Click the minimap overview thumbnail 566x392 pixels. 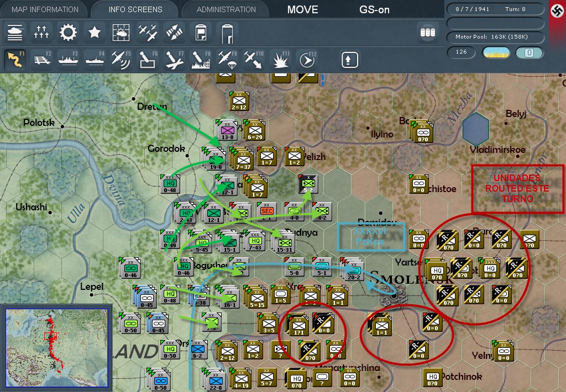click(57, 348)
